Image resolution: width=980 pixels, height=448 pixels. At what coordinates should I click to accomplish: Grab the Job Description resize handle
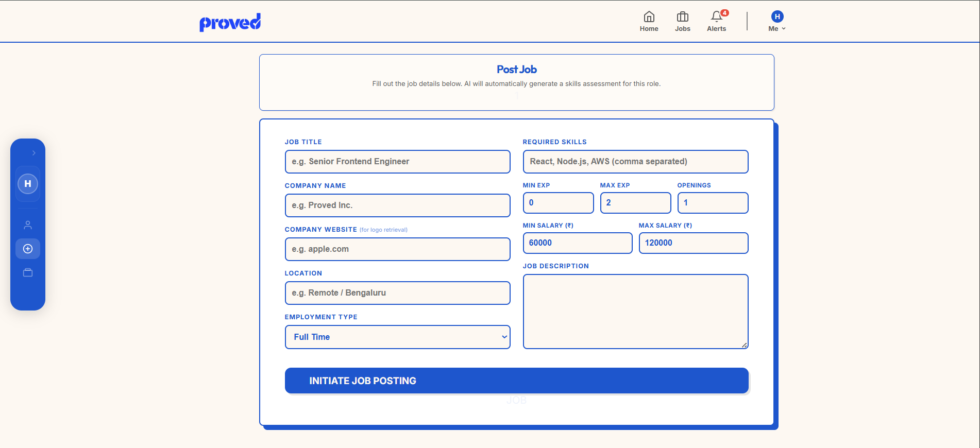[x=744, y=345]
